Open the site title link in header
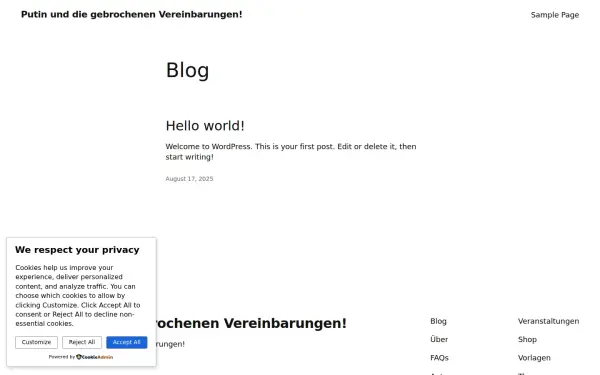600x375 pixels. (x=131, y=15)
